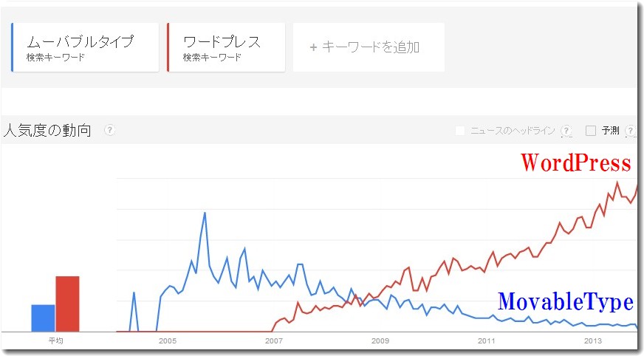Click the 2007 axis label

pyautogui.click(x=274, y=340)
